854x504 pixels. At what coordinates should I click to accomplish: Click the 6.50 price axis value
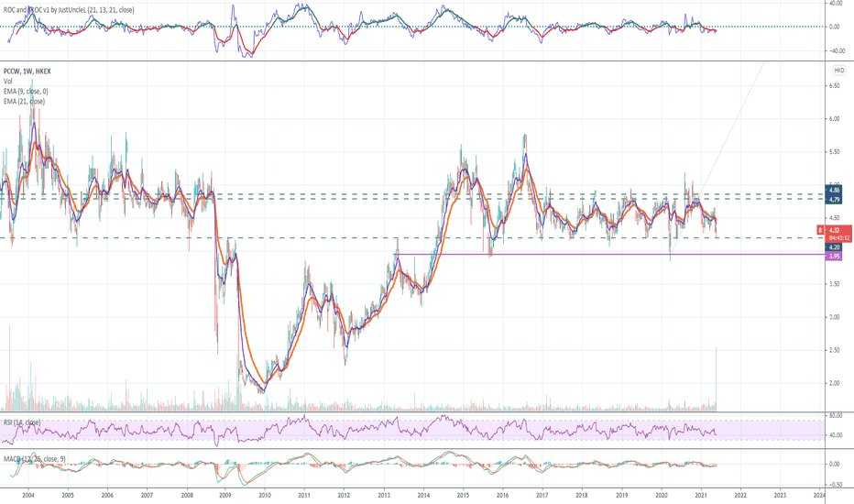834,86
